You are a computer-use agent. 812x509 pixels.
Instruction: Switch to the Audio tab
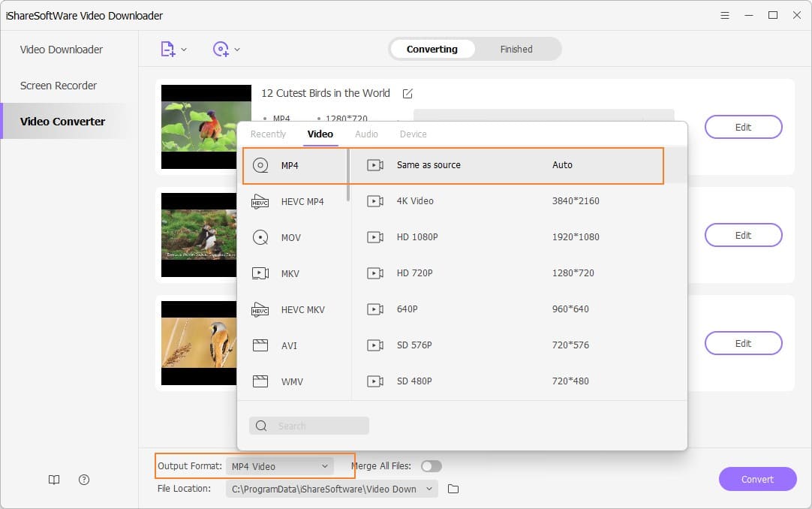(x=366, y=134)
